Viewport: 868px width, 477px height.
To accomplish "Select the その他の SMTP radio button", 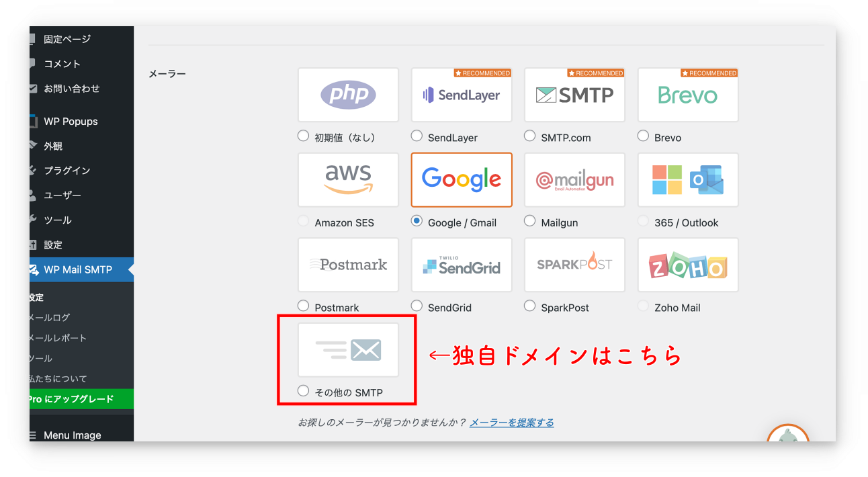I will (x=303, y=390).
